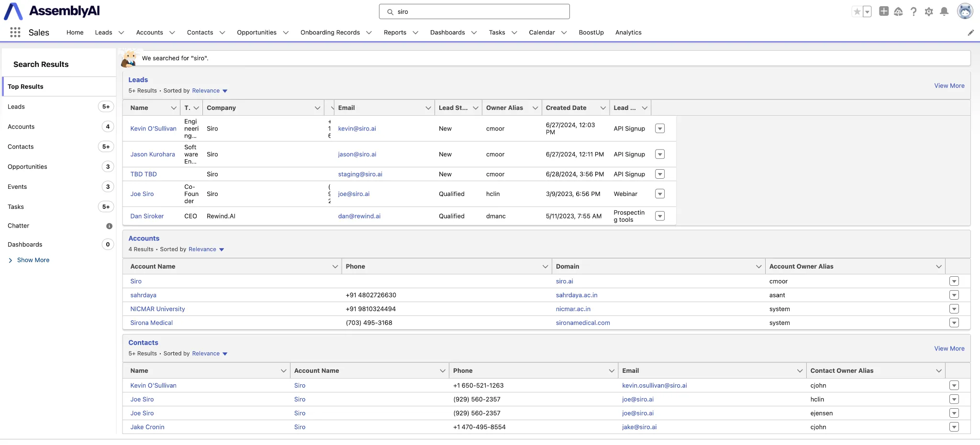Open the sironamedical.com domain link

click(582, 323)
